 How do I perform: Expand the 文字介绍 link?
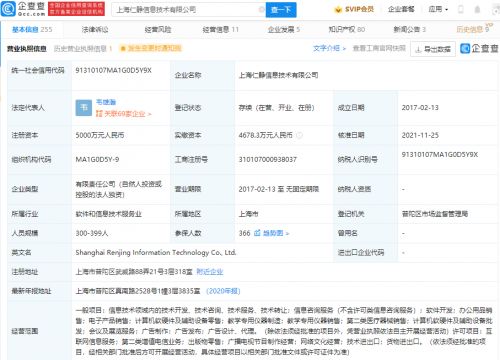tap(329, 48)
